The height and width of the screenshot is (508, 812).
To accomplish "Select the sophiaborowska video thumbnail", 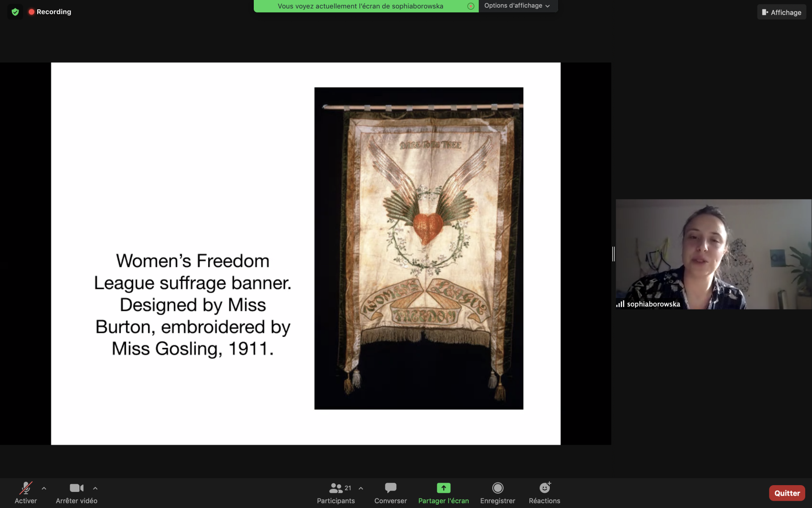I will 713,254.
